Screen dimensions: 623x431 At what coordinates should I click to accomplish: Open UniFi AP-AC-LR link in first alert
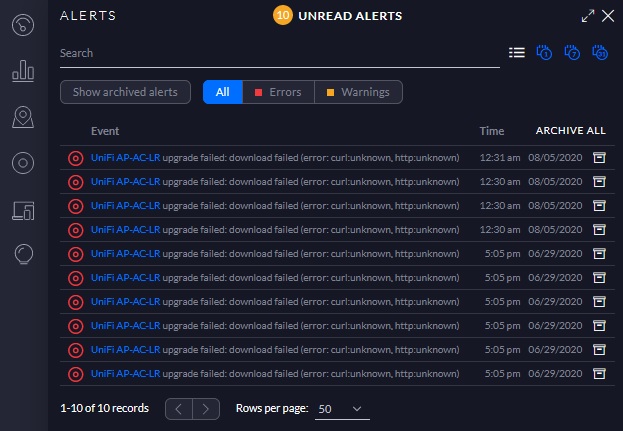point(125,157)
